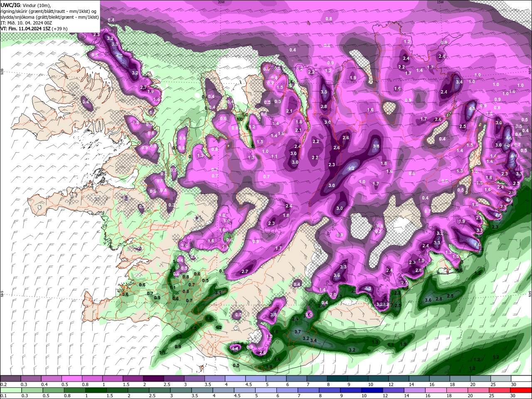Click top legend swatch between 3.5 and 4
Image resolution: width=532 pixels, height=399 pixels.
click(x=214, y=379)
